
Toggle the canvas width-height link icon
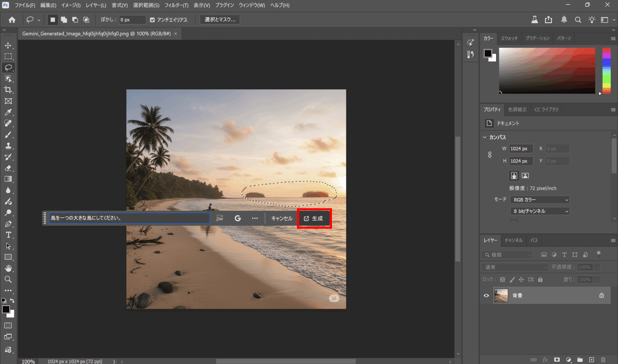(x=489, y=155)
